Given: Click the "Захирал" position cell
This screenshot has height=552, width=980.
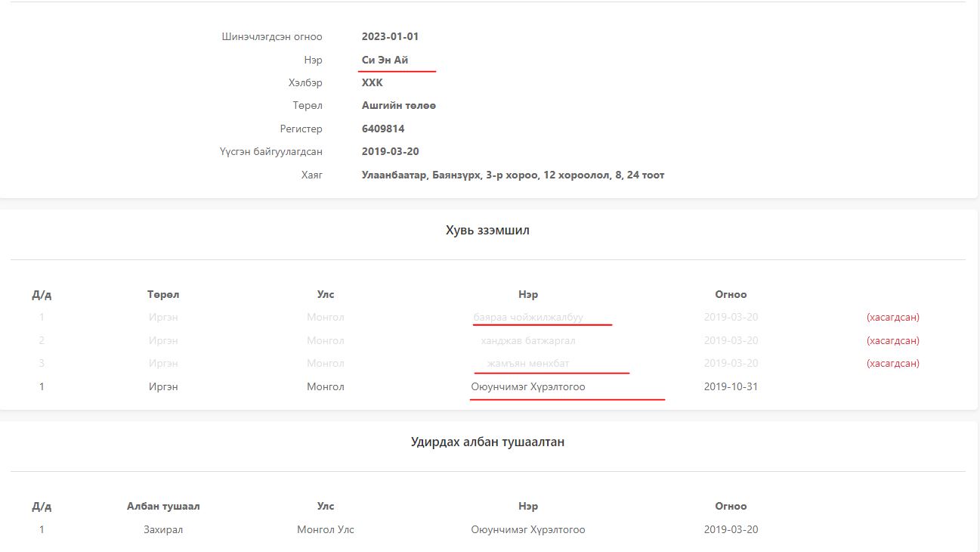Looking at the screenshot, I should pyautogui.click(x=163, y=529).
